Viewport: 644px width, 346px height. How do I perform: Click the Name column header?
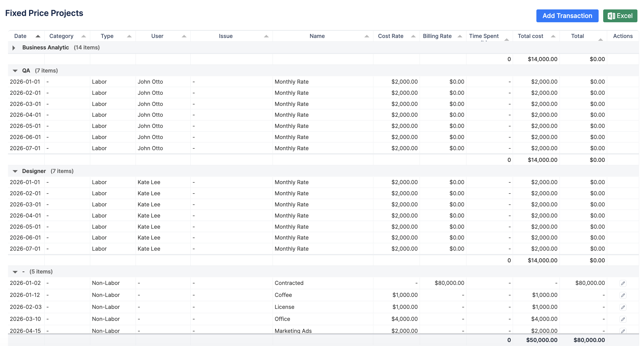pyautogui.click(x=317, y=36)
